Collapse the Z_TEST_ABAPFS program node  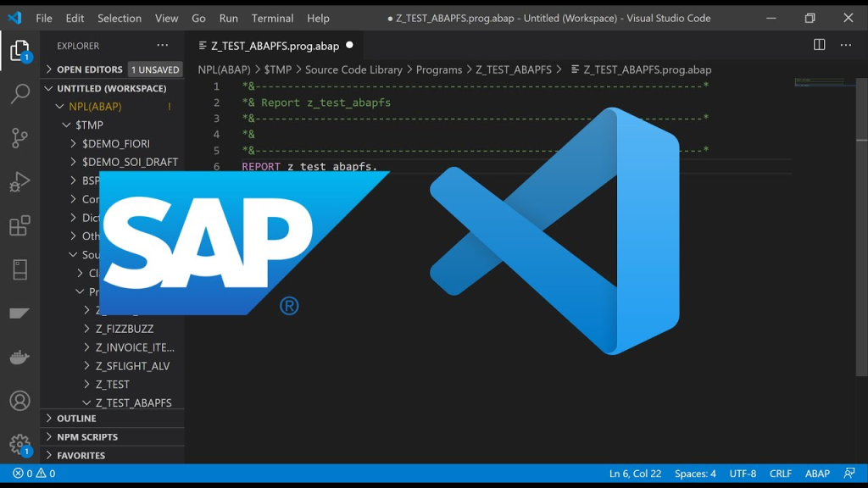click(x=112, y=402)
